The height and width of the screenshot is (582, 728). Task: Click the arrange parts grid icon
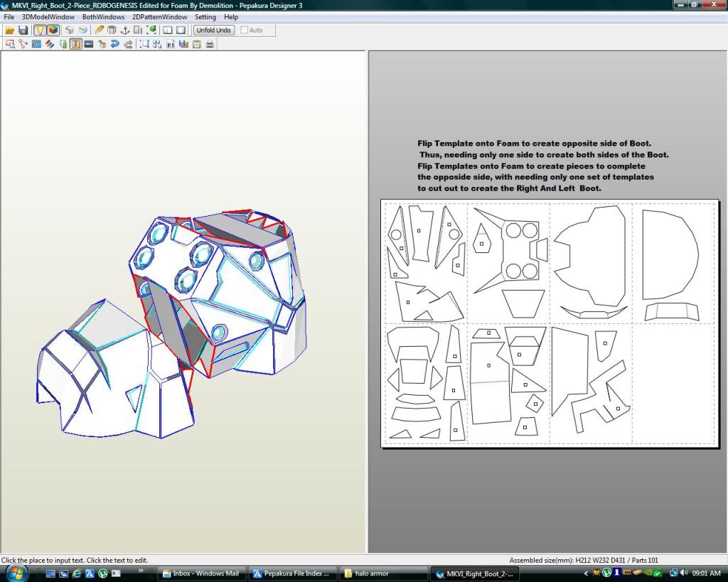157,44
